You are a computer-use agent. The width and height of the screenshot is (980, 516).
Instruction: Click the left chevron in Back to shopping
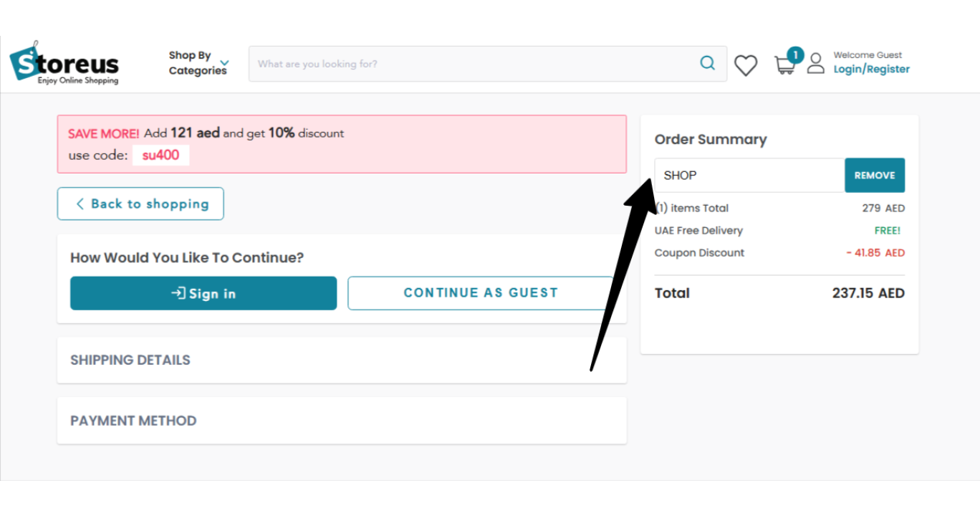(x=80, y=204)
